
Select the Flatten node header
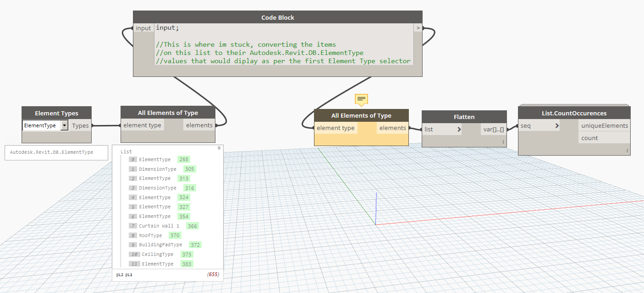[x=464, y=117]
